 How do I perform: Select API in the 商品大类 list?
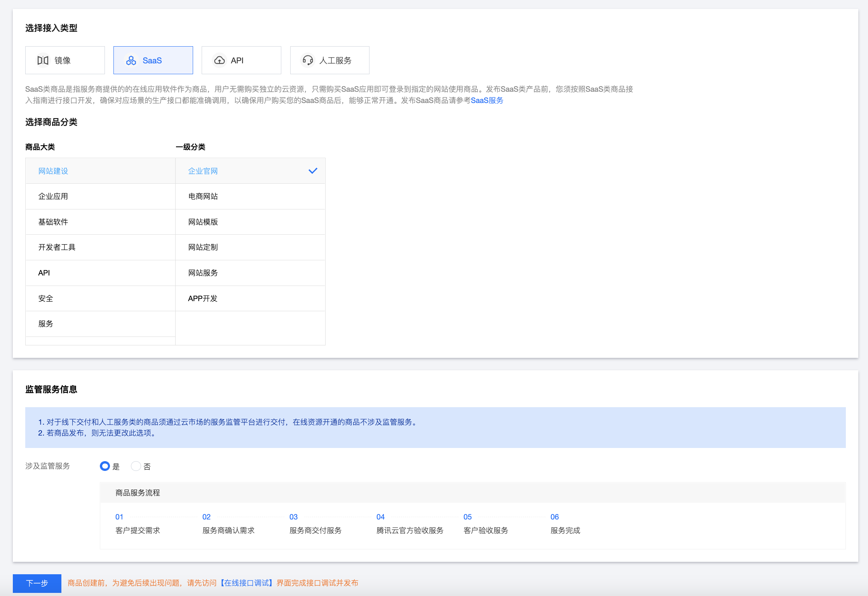(x=100, y=273)
